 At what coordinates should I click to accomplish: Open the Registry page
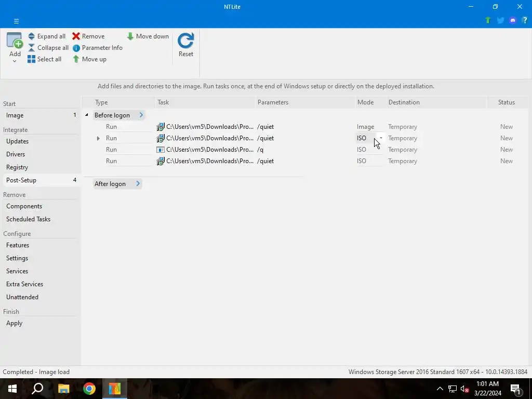[x=41, y=167]
